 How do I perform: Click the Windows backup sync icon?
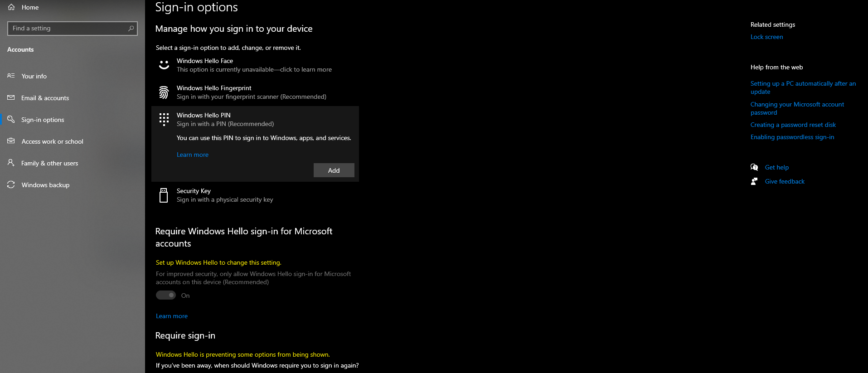pyautogui.click(x=11, y=184)
